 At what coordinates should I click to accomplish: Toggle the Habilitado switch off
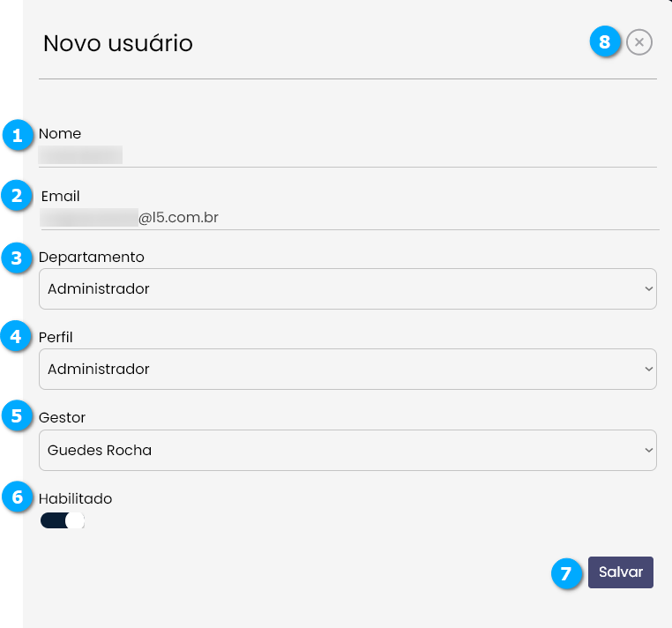62,521
